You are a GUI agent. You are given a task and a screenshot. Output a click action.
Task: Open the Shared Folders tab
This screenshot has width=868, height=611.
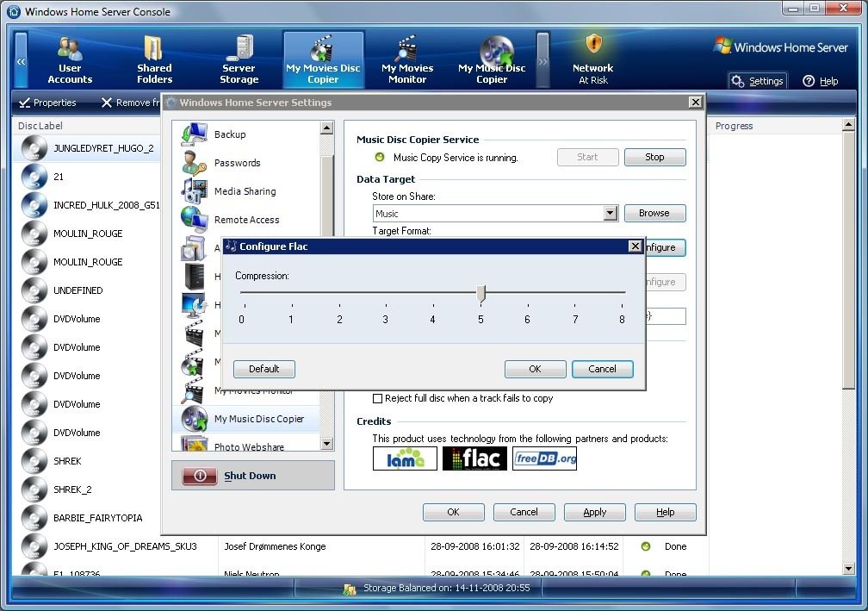click(x=154, y=59)
